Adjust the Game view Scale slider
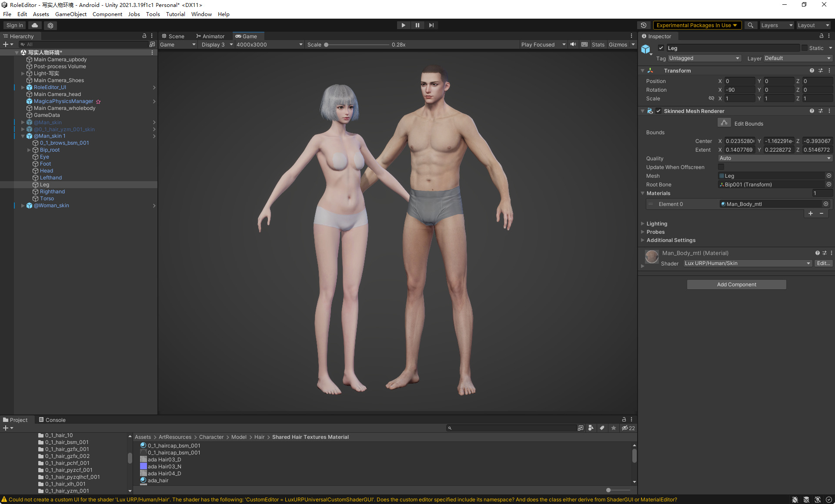 coord(326,44)
